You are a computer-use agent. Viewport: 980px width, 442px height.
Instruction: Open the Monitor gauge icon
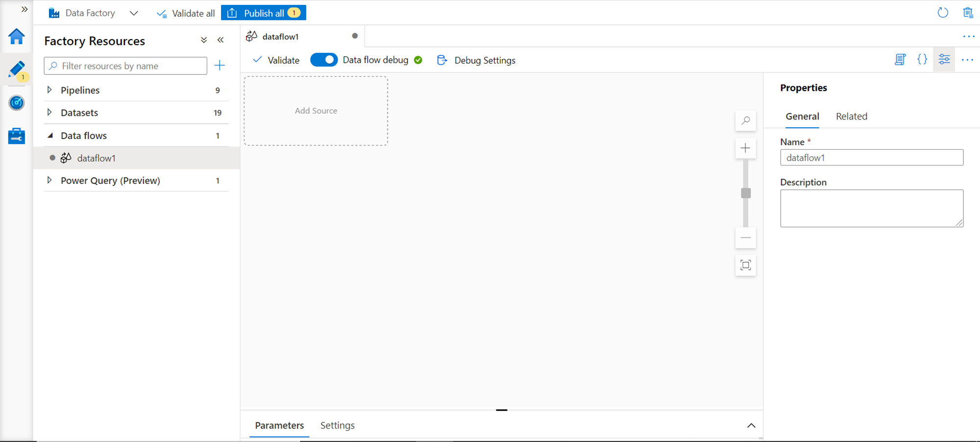[16, 103]
